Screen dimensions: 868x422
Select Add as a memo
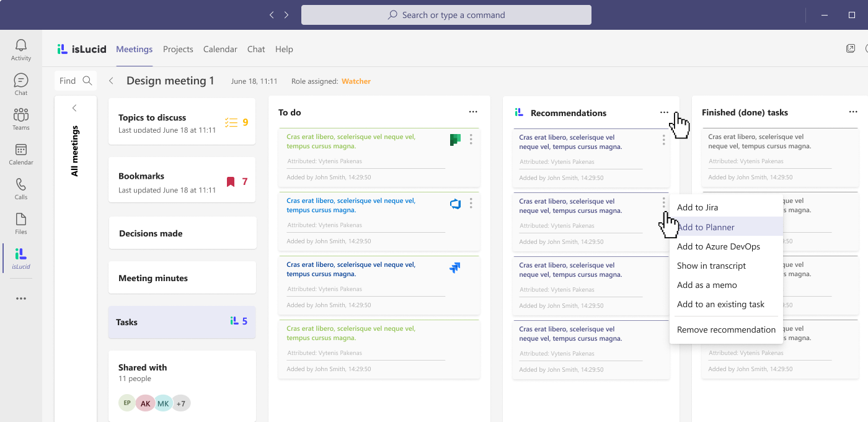[726, 285]
